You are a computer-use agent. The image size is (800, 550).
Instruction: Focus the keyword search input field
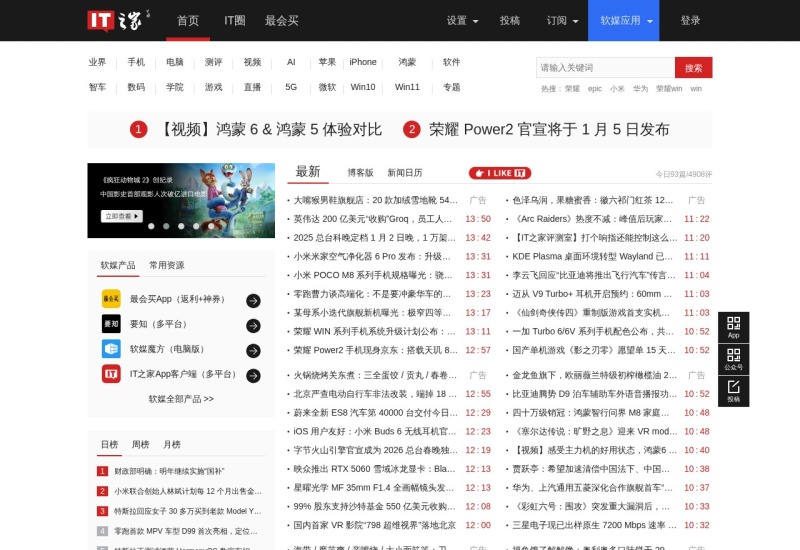pos(605,67)
